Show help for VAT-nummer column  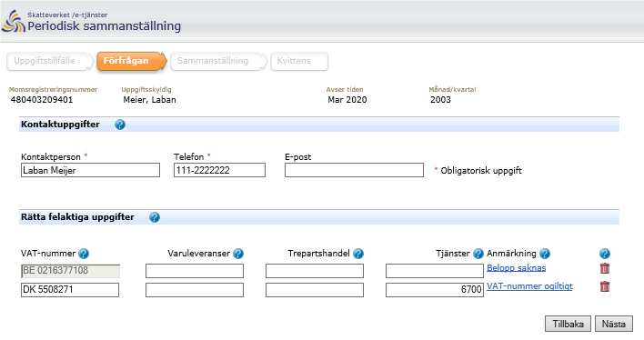point(84,254)
